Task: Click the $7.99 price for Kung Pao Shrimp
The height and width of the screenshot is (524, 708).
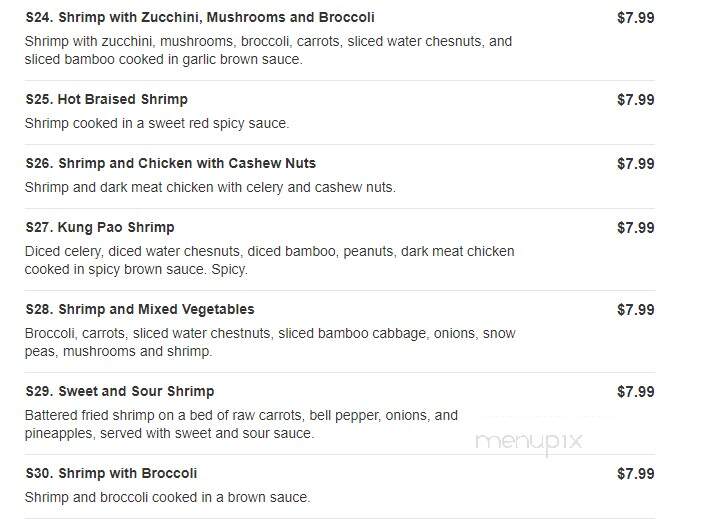Action: (x=636, y=228)
